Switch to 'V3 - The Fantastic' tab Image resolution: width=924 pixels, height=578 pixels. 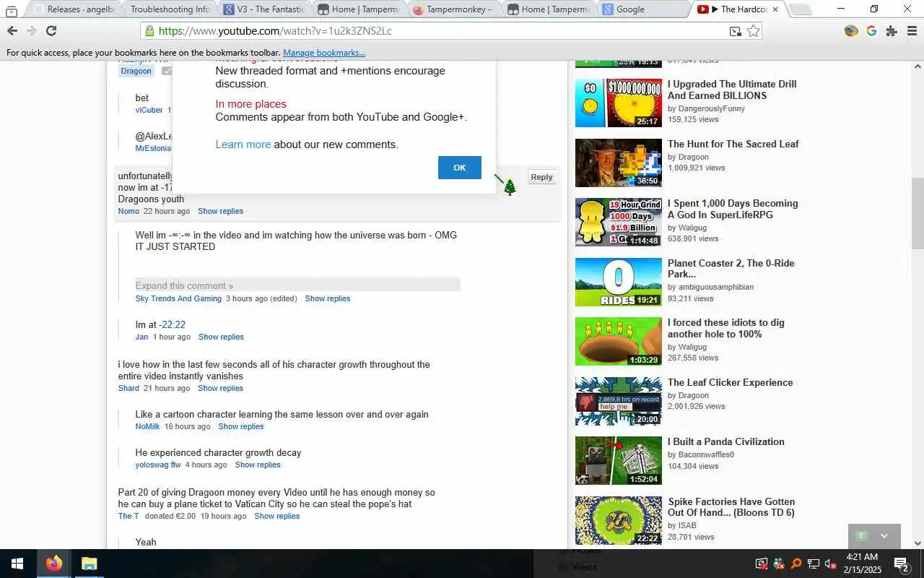pyautogui.click(x=264, y=9)
